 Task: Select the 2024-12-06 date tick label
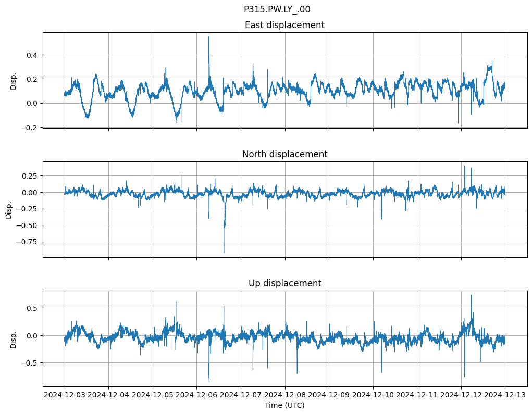(x=197, y=395)
